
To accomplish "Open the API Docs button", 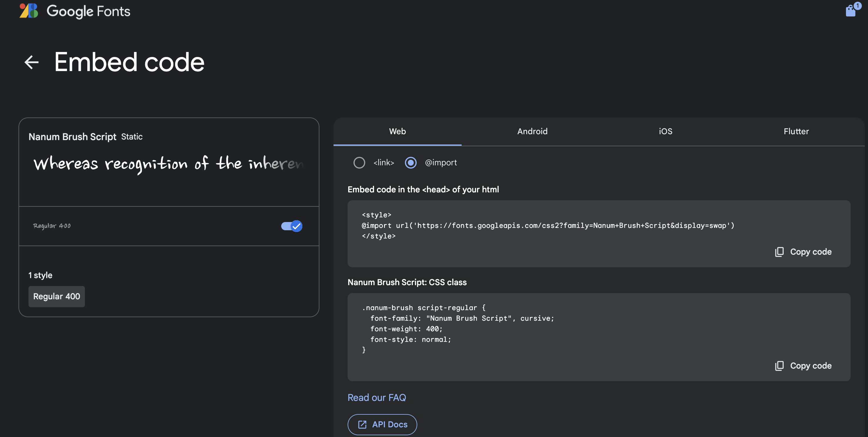I will (382, 425).
